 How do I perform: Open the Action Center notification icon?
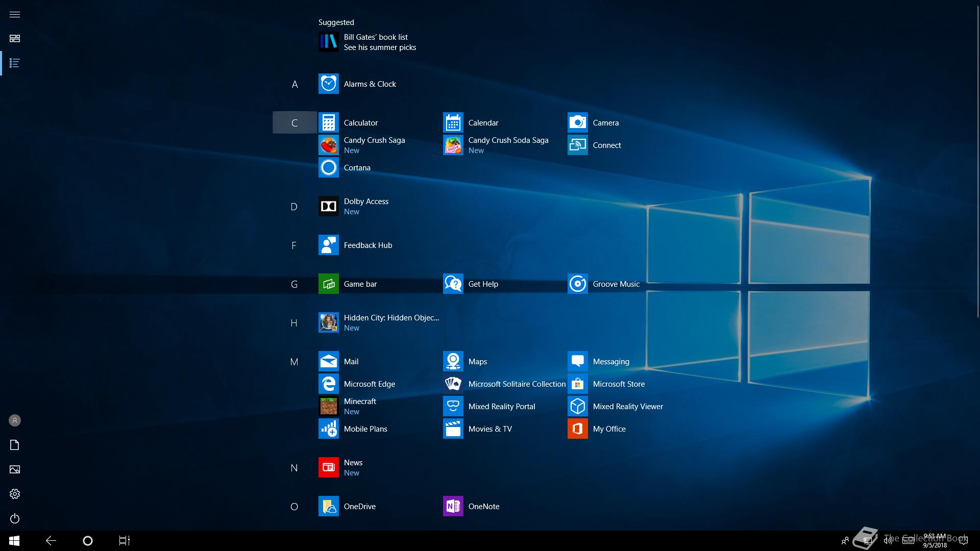tap(964, 541)
